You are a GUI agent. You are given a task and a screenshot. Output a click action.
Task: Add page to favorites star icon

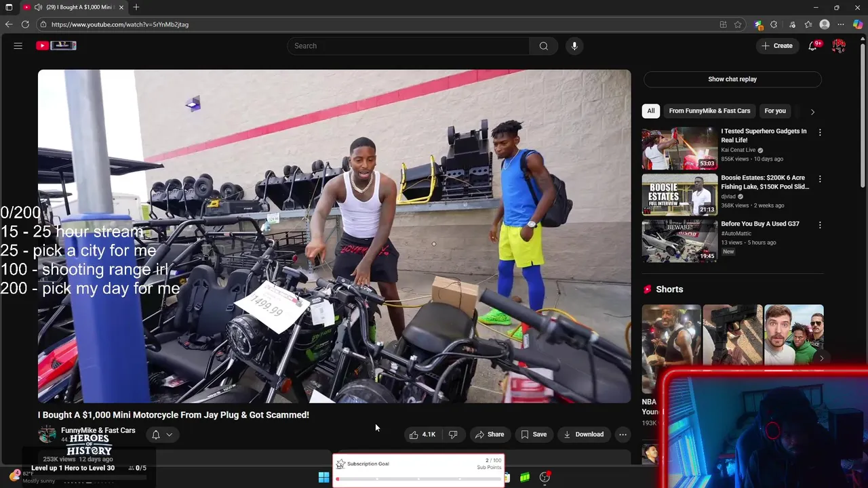tap(738, 24)
